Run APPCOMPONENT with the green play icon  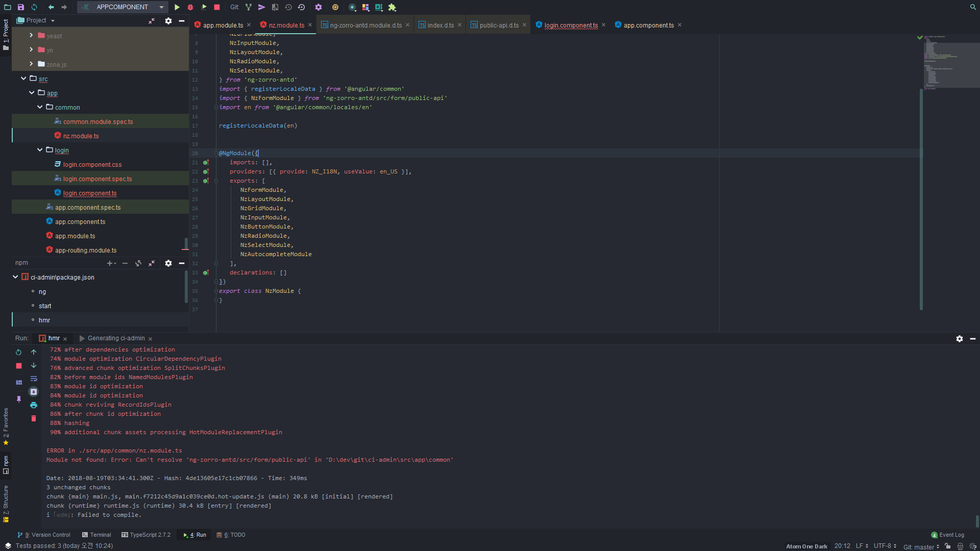[x=177, y=7]
